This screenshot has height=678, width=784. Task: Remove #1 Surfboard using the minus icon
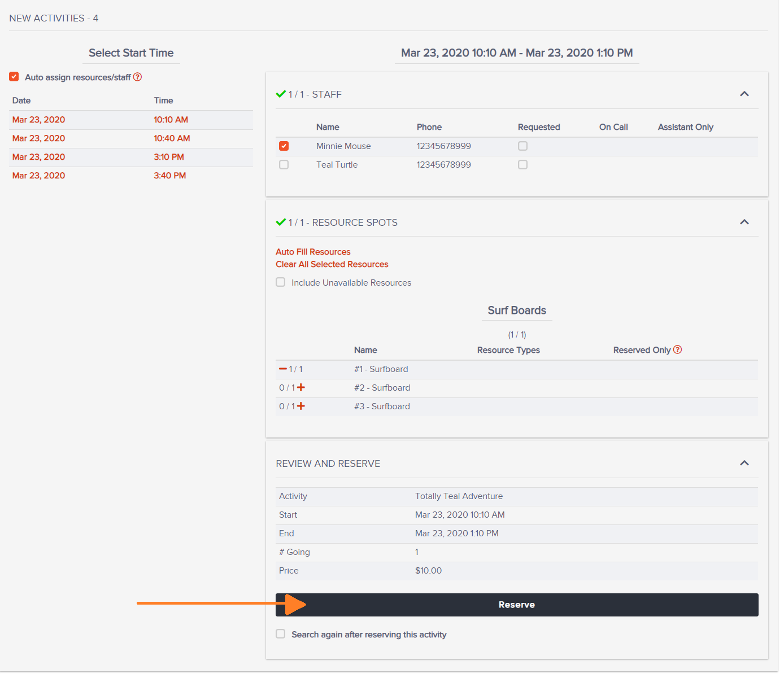[x=283, y=369]
